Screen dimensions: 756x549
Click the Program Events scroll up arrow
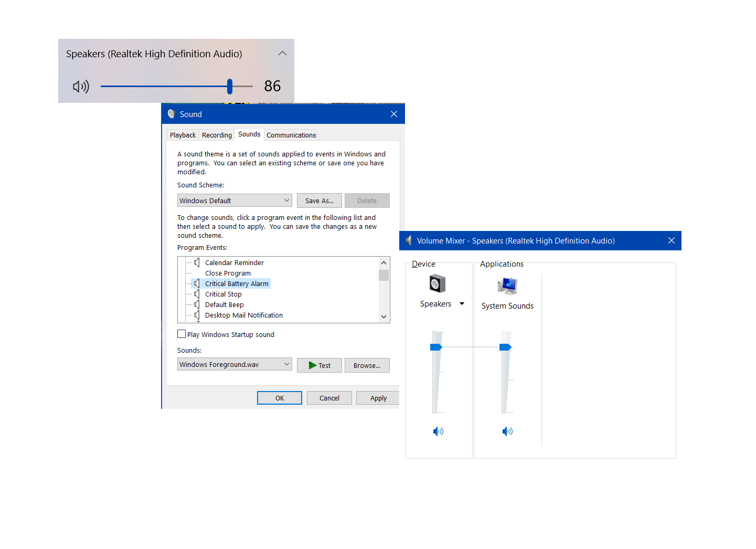(x=384, y=262)
